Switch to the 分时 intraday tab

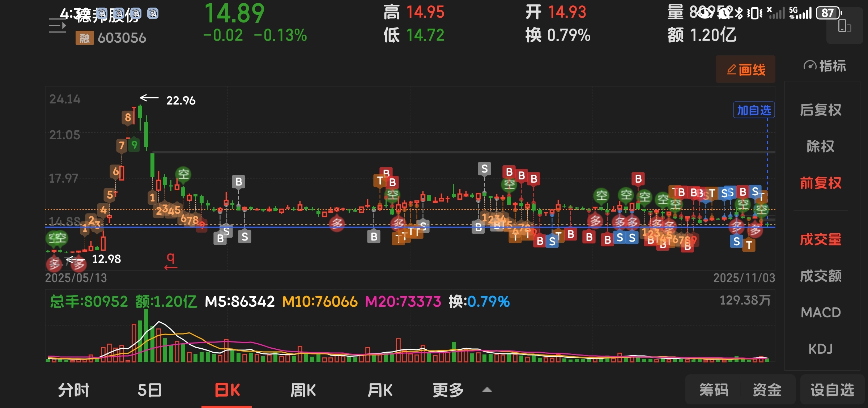74,390
